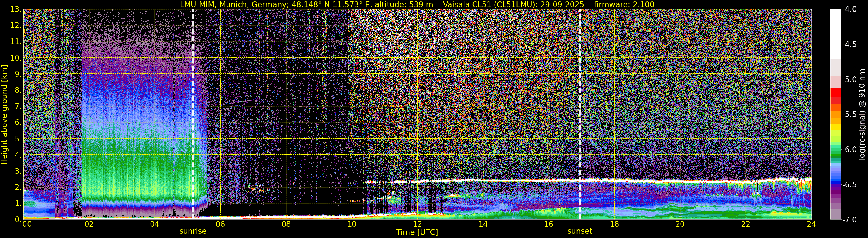Select the white top section of the colorbar
This screenshot has height=238, width=868.
(835, 34)
